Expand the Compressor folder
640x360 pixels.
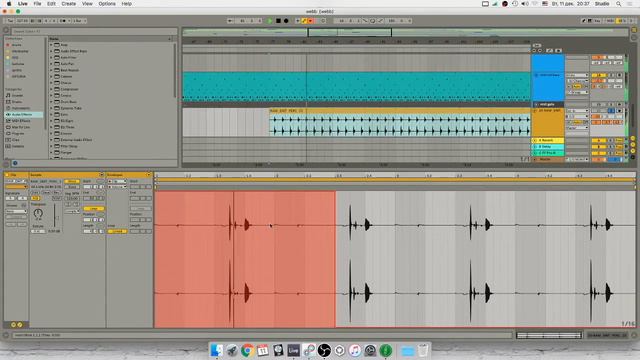[x=51, y=89]
